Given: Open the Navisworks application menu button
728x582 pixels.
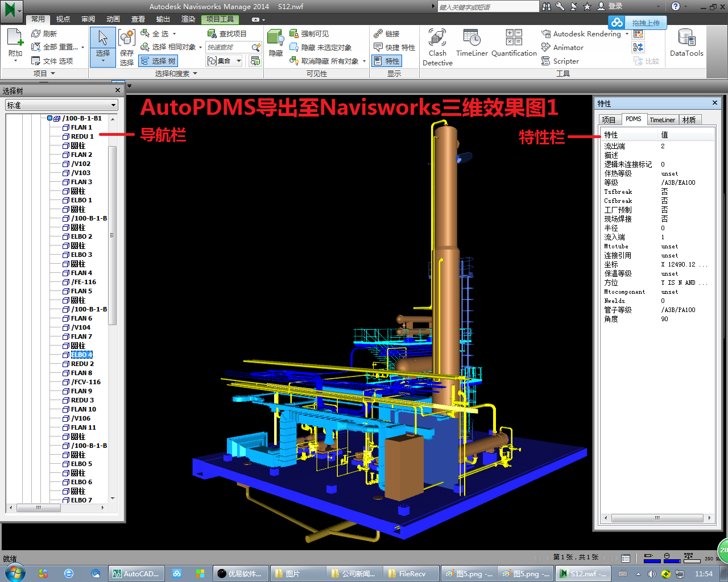Looking at the screenshot, I should 11,11.
